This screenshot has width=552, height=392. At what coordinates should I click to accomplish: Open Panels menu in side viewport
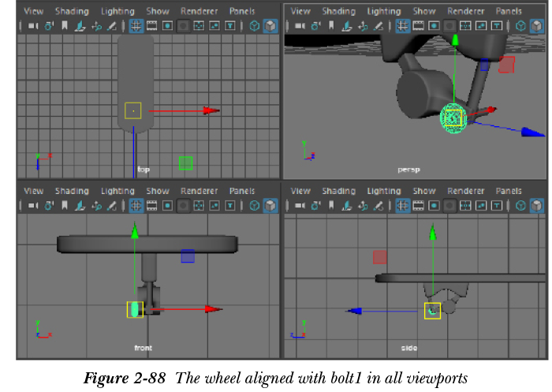509,191
